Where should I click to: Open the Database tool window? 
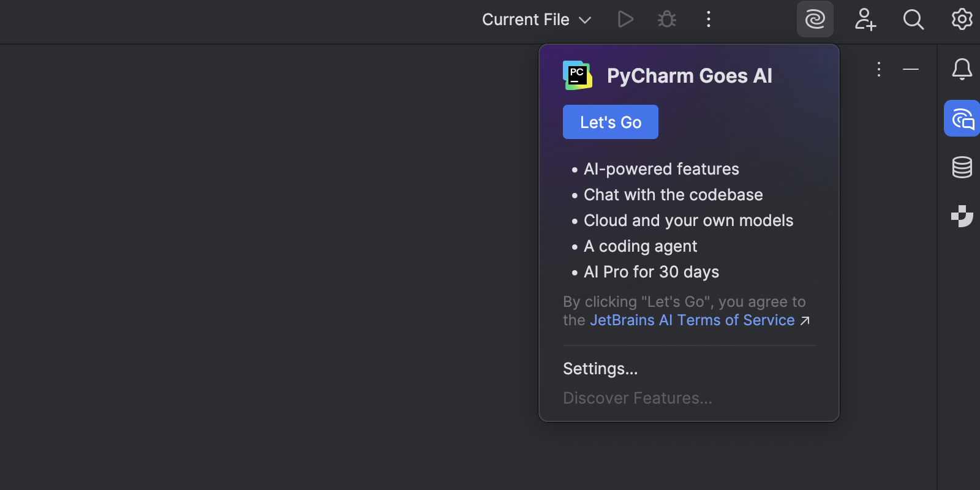[962, 167]
